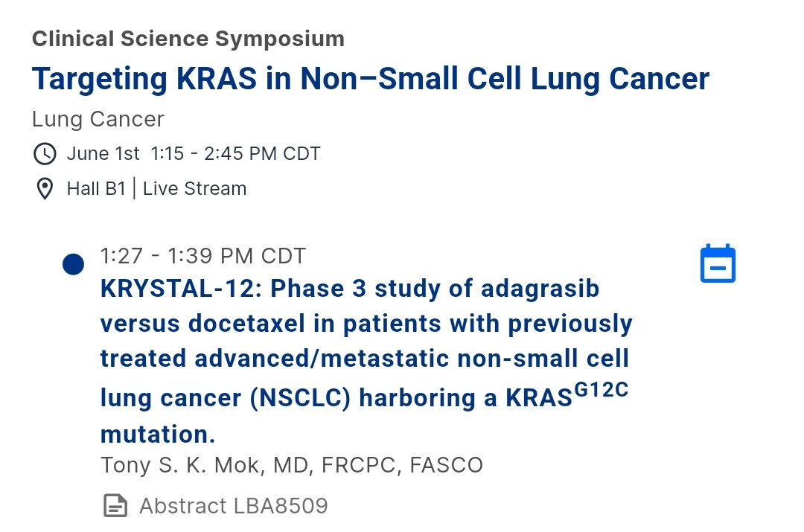Click the 1:27 - 1:39 PM CDT talk time
This screenshot has height=532, width=804.
coord(203,256)
